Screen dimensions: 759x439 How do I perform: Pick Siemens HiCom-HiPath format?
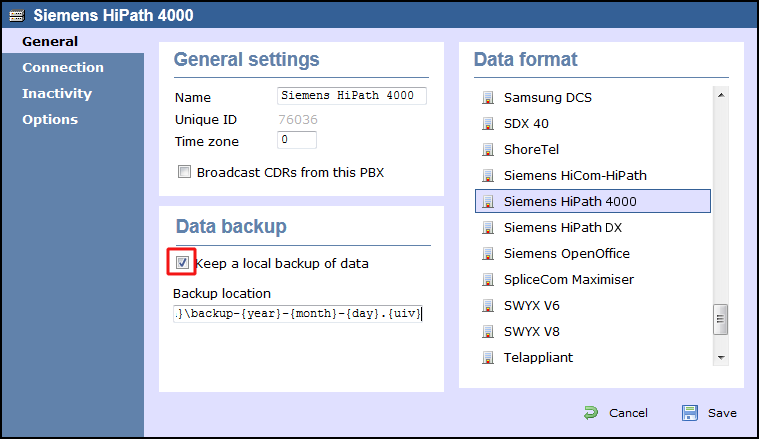pyautogui.click(x=593, y=176)
